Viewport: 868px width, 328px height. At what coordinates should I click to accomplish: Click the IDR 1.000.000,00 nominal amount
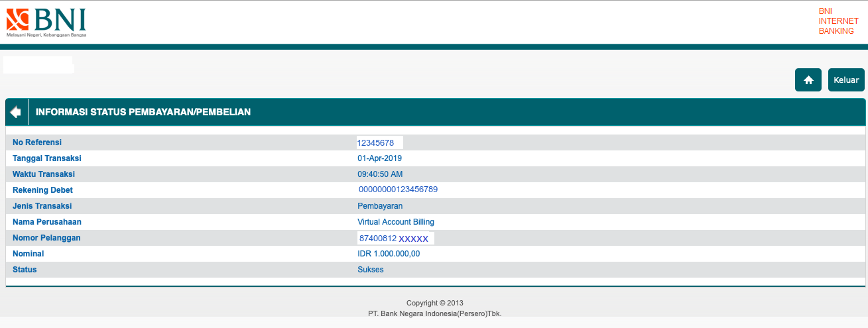click(x=389, y=254)
